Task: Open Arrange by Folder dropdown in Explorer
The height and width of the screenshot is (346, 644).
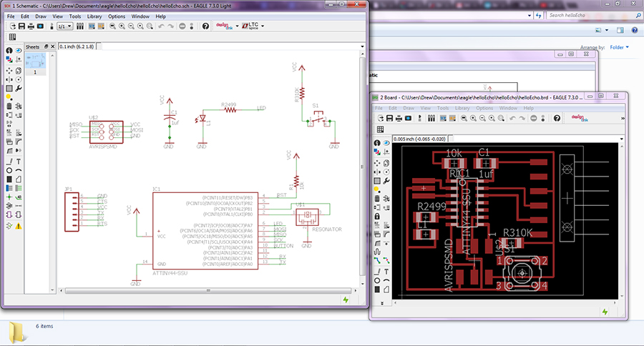Action: point(620,47)
